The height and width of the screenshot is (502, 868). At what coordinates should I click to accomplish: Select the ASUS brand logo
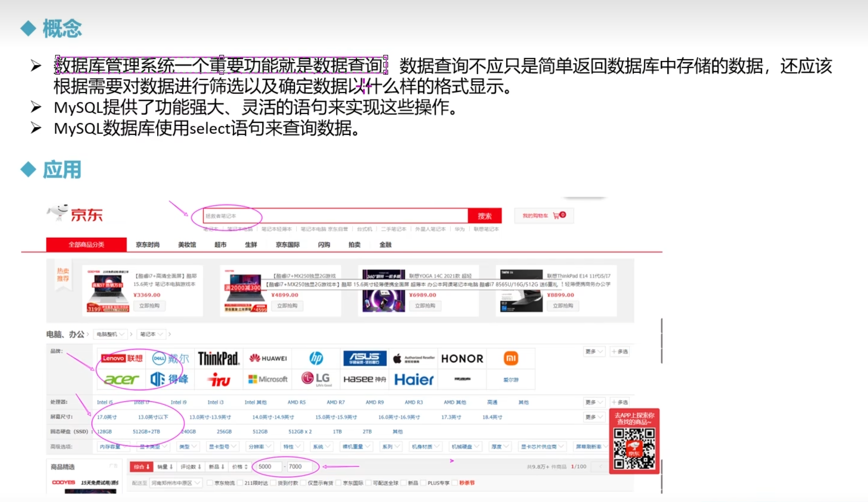(x=365, y=358)
